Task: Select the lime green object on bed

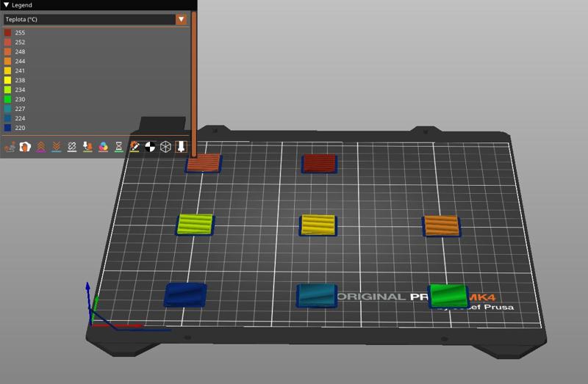Action: click(195, 225)
